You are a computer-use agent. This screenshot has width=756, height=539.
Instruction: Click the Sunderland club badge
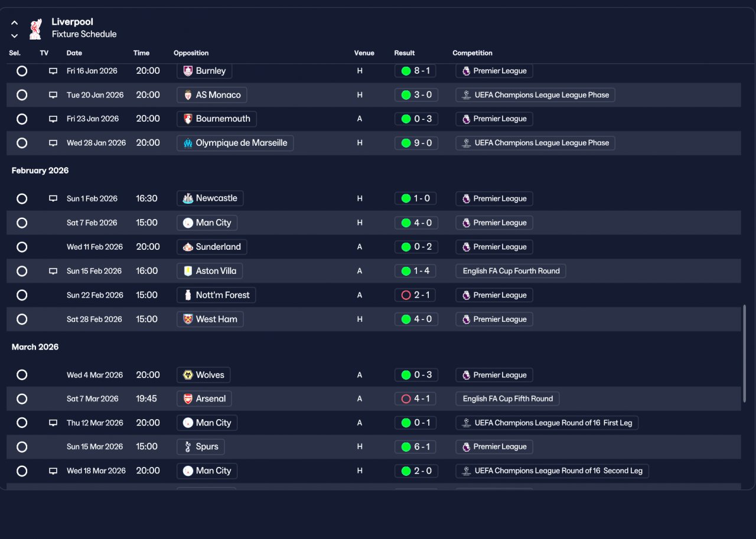click(188, 247)
